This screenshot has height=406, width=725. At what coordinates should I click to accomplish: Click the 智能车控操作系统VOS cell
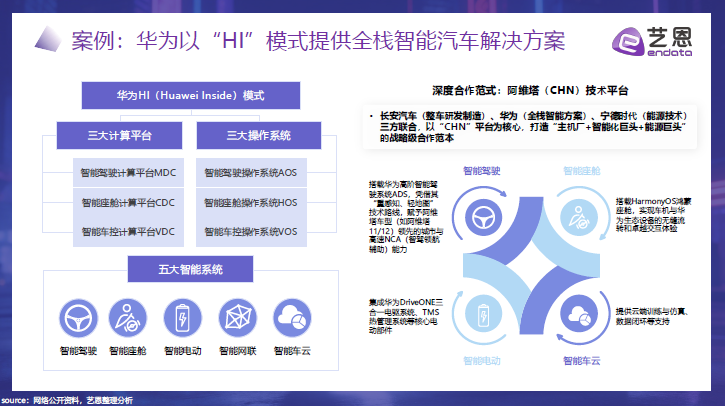(x=251, y=232)
